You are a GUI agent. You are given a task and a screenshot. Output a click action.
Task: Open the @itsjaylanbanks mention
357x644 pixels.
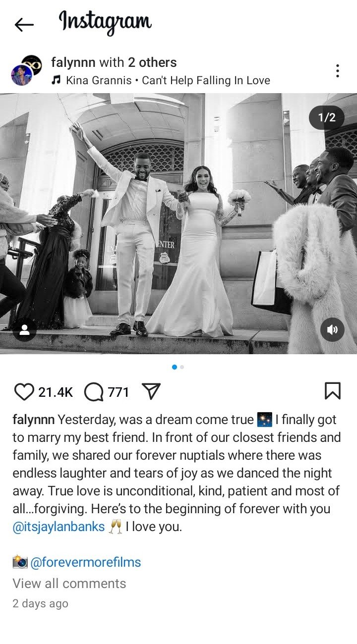pyautogui.click(x=59, y=527)
